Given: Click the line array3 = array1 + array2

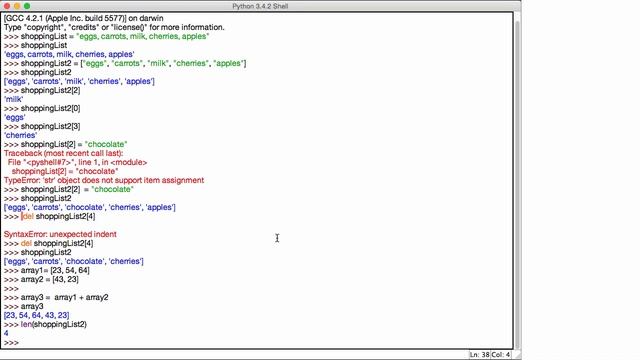Looking at the screenshot, I should (x=56, y=297).
